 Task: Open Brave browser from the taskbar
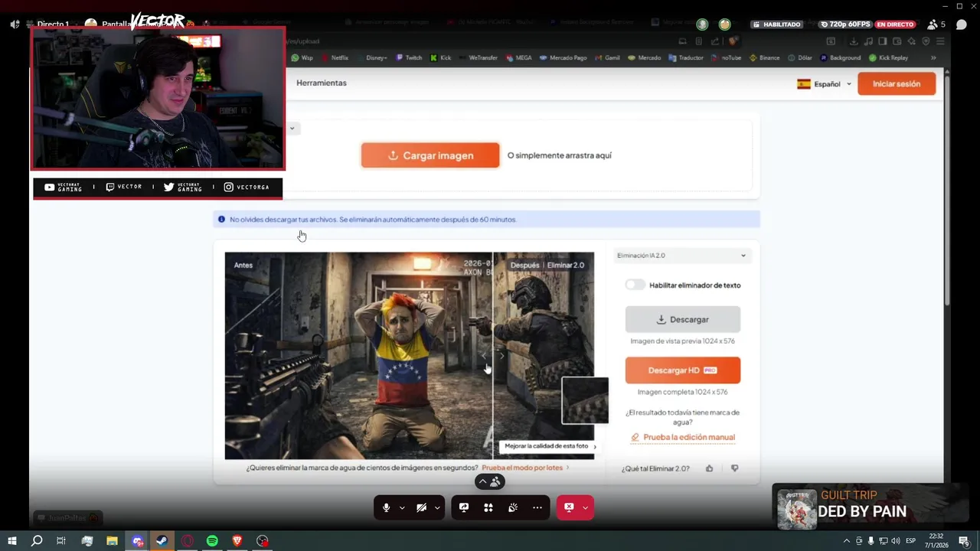(x=237, y=541)
